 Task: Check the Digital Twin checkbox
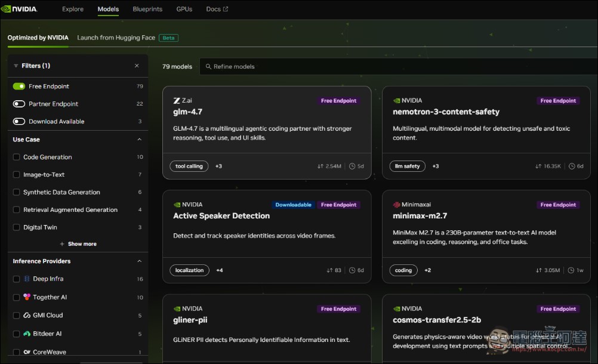coord(16,227)
